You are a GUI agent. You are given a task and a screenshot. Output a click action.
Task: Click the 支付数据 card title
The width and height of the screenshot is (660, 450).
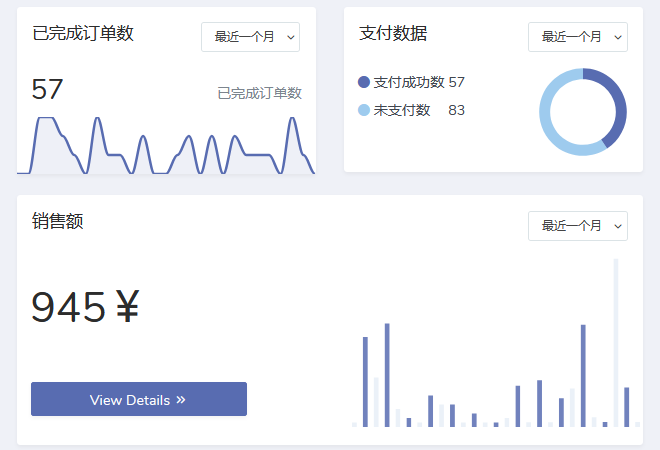393,33
